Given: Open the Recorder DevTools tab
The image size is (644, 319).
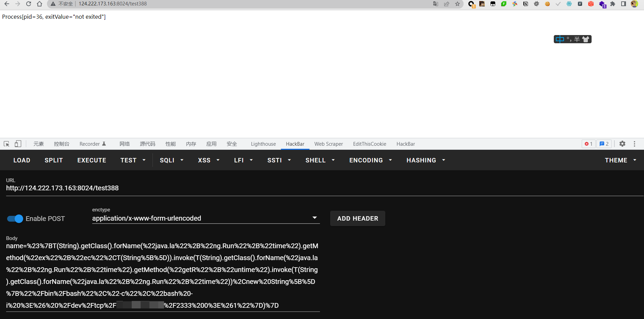Looking at the screenshot, I should [93, 144].
